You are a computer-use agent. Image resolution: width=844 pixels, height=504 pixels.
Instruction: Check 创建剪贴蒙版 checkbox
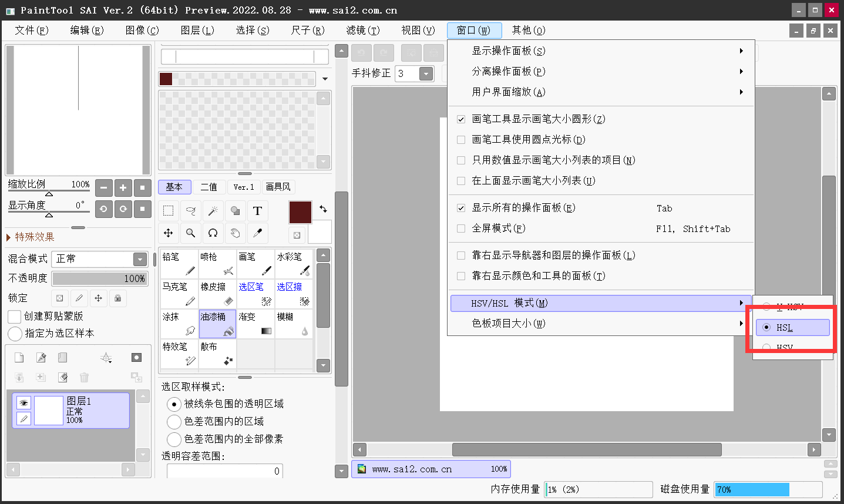(15, 317)
